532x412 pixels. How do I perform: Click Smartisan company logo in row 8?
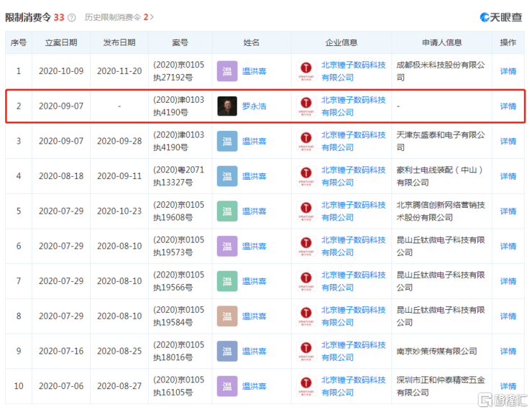click(306, 316)
